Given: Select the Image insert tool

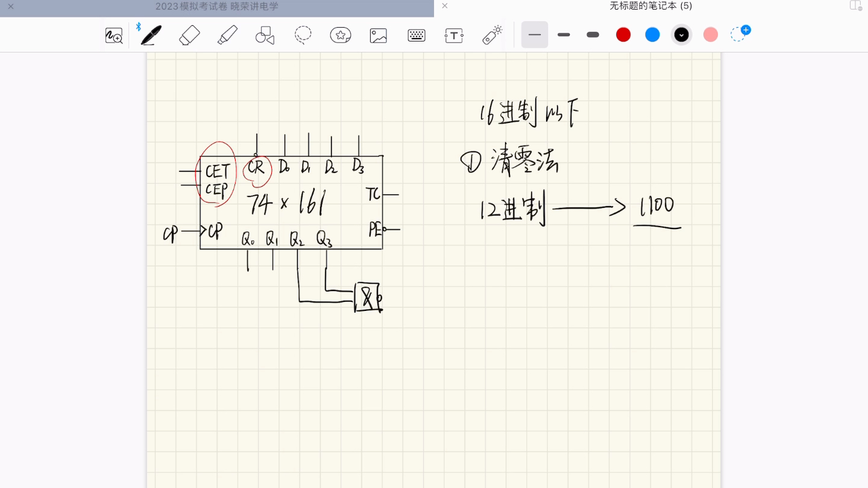Looking at the screenshot, I should click(x=379, y=36).
